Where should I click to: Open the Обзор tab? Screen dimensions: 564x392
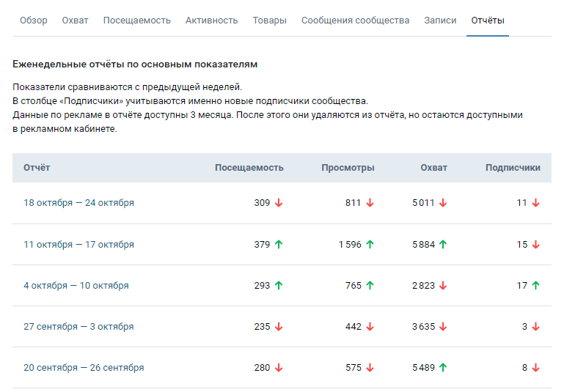[34, 21]
